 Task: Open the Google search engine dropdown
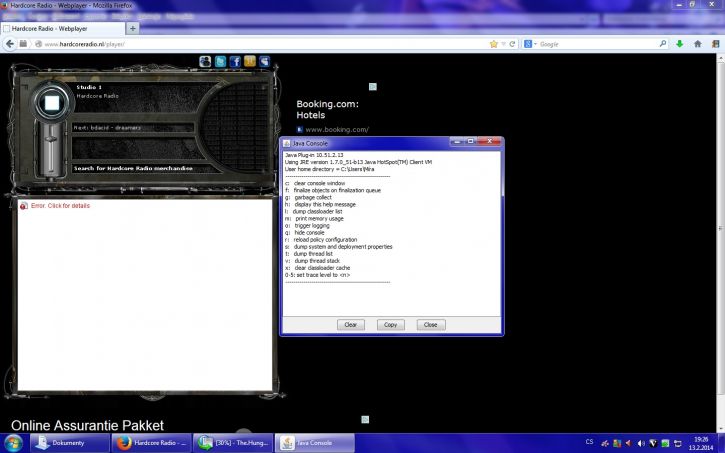pos(530,44)
